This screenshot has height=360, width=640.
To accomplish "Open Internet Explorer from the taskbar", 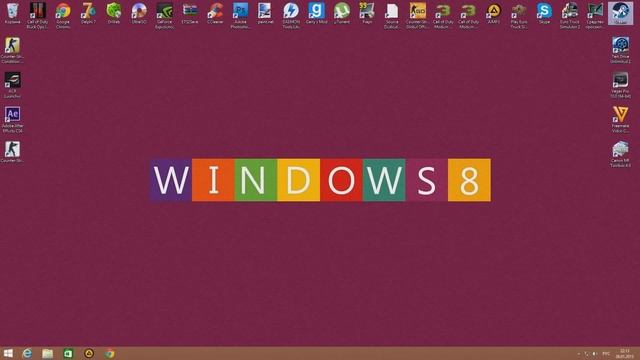I will click(27, 353).
